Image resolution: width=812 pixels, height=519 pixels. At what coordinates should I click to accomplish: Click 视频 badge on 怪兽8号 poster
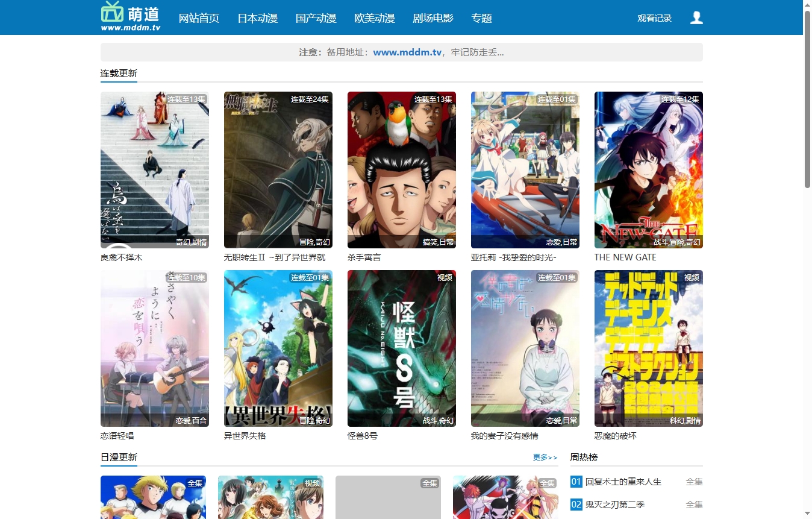tap(445, 278)
